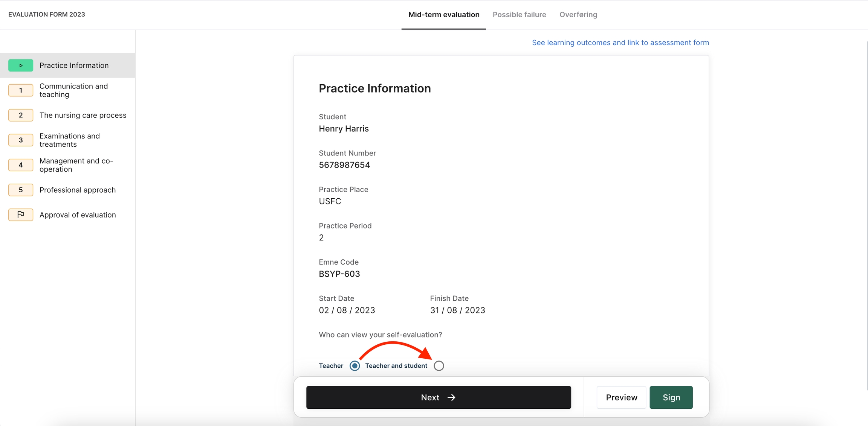Click the step 4 number badge

pos(21,165)
